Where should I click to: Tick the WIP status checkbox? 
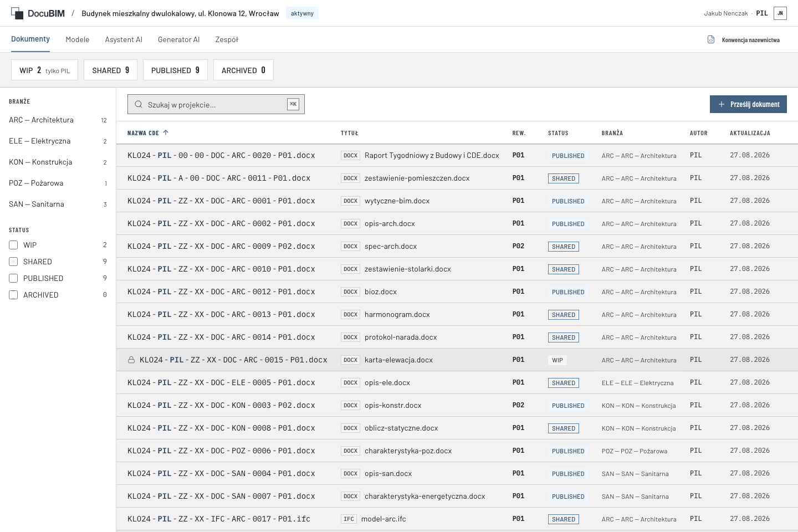tap(13, 245)
